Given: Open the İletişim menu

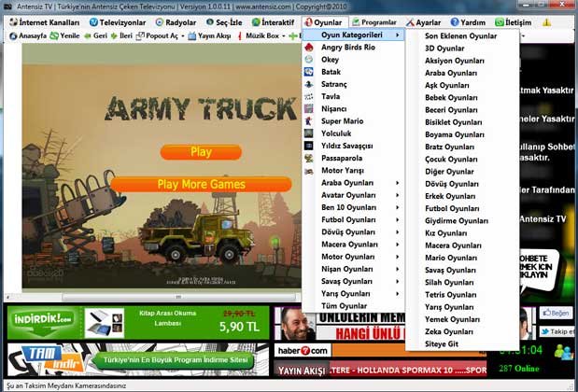Looking at the screenshot, I should tap(514, 22).
